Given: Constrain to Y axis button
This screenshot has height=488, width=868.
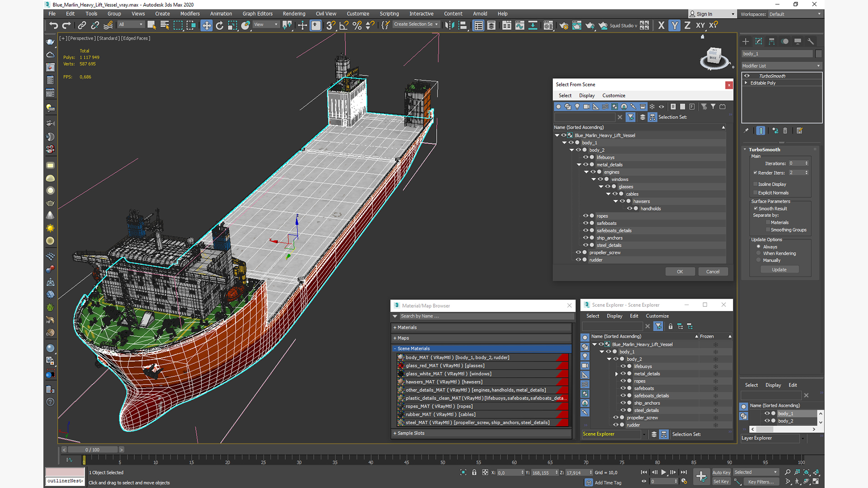Looking at the screenshot, I should [675, 25].
